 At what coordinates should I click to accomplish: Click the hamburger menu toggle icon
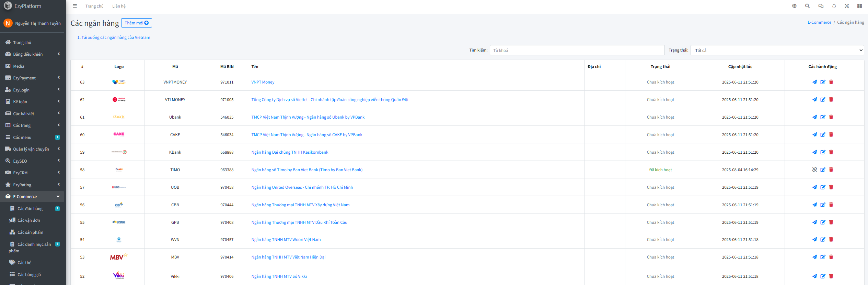click(75, 6)
